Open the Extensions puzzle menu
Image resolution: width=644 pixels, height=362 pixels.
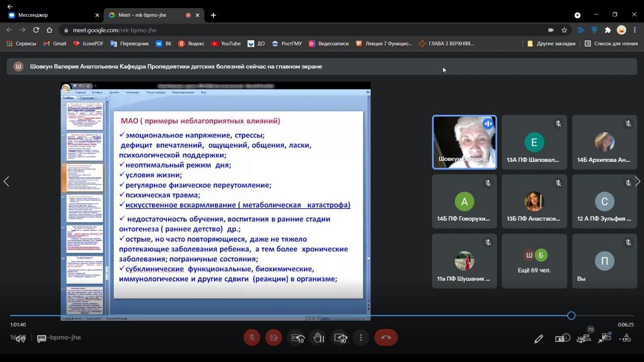pos(607,30)
